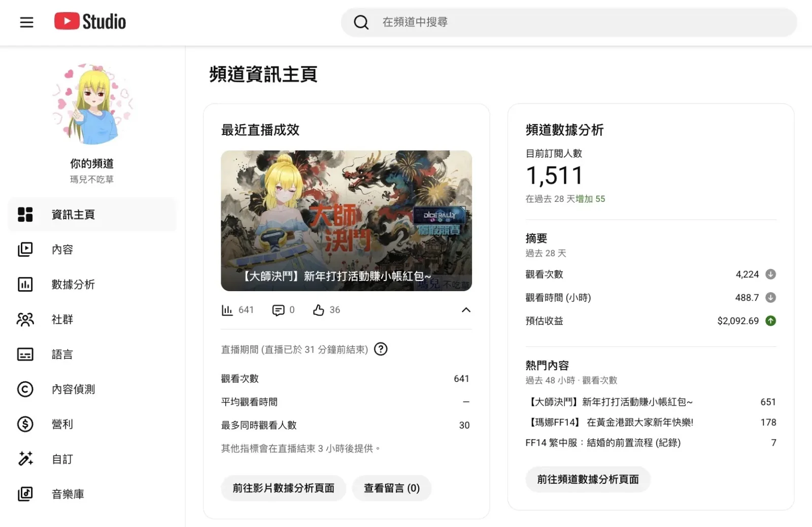
Task: Collapse the livestream stats with the chevron
Action: pos(466,310)
